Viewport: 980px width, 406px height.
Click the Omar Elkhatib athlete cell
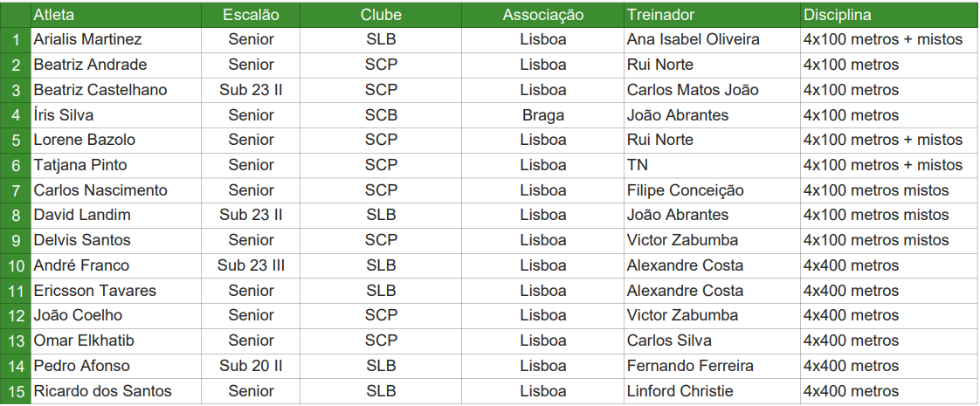[84, 341]
